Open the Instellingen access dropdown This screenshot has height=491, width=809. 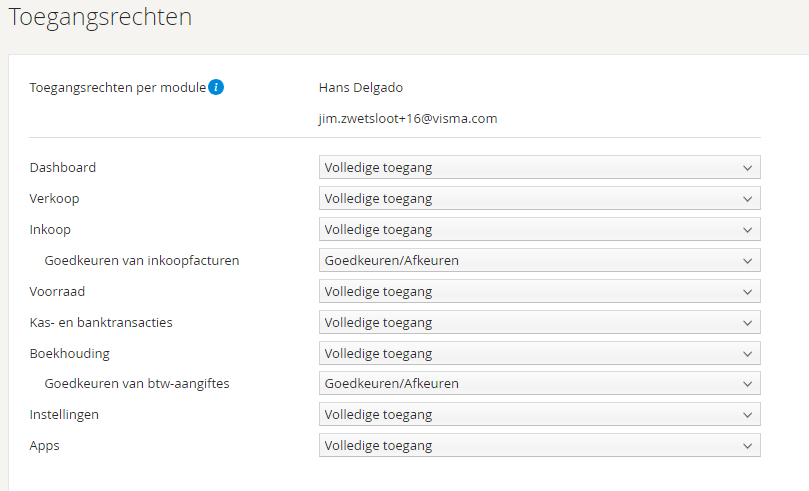click(x=539, y=415)
